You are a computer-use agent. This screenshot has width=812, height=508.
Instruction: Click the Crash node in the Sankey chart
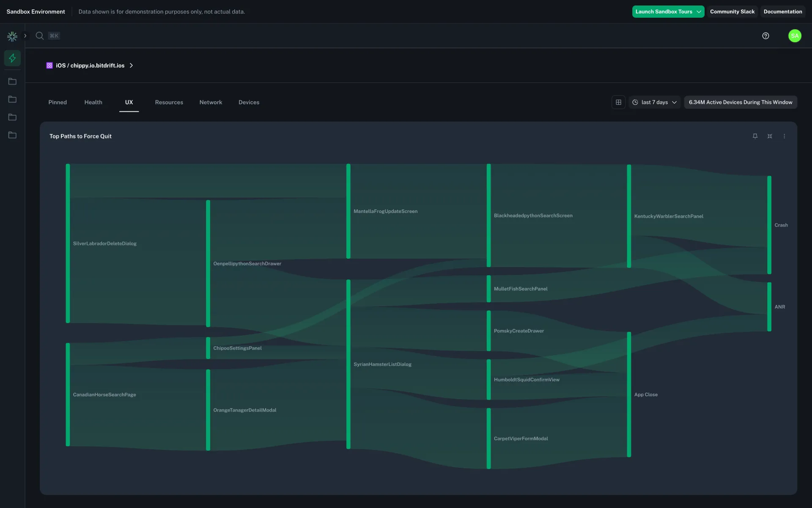769,225
